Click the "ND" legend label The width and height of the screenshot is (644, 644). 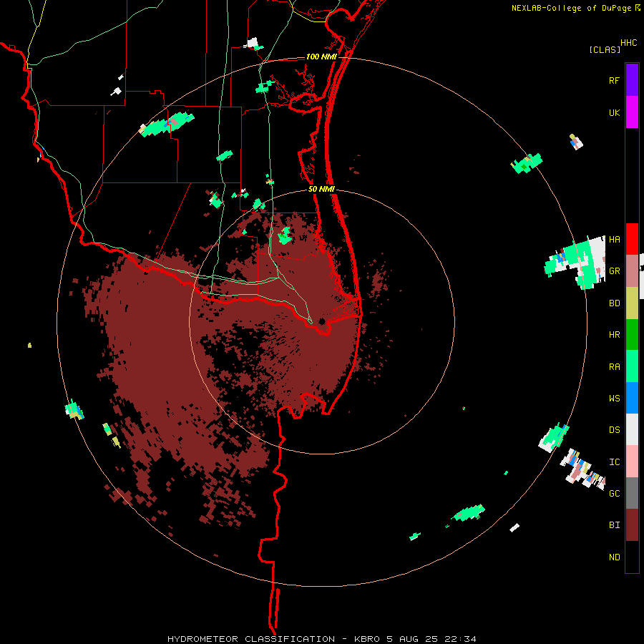click(x=614, y=557)
